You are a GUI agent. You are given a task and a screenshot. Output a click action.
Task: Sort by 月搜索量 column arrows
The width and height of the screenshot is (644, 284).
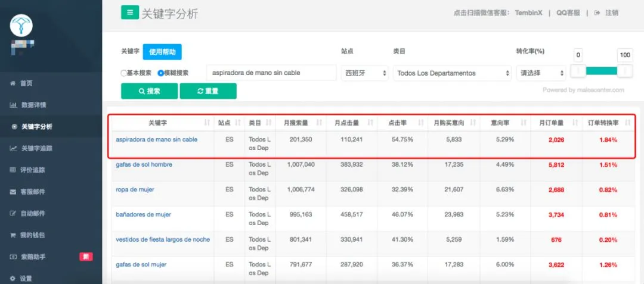pos(320,123)
